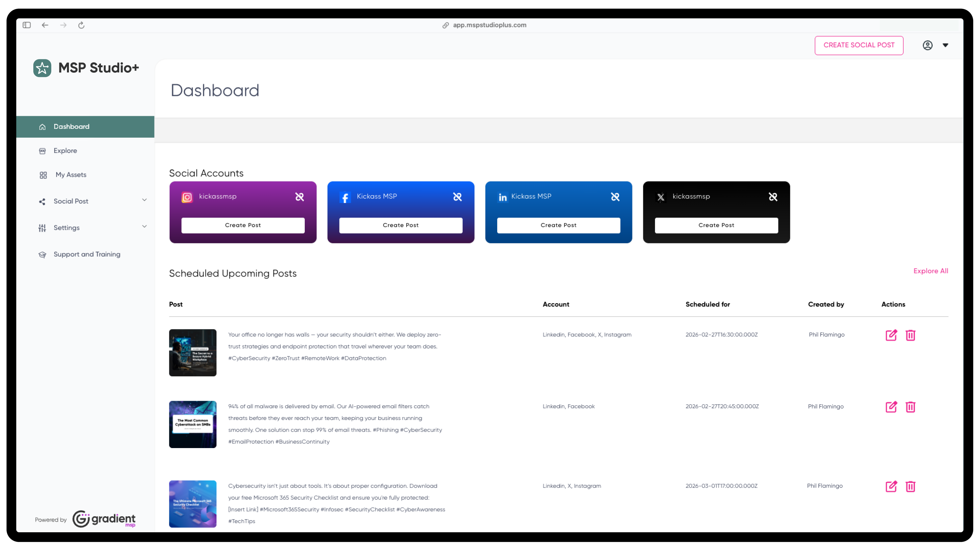Click the My Assets grid icon

[42, 175]
